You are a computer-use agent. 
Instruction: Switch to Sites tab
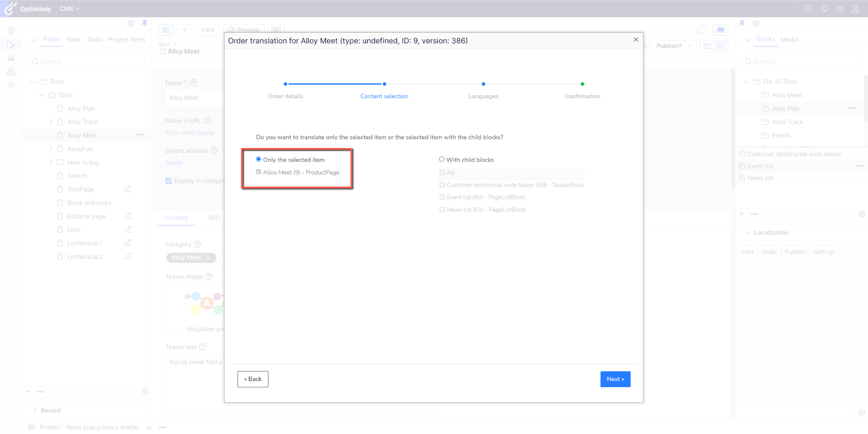click(x=73, y=39)
